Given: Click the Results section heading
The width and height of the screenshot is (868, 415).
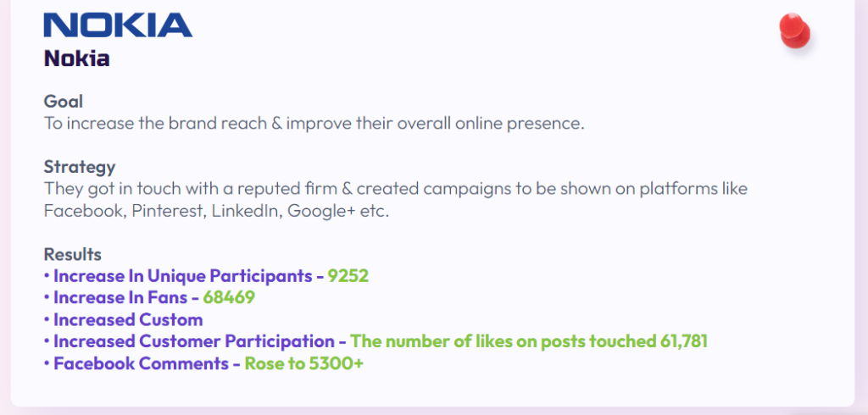Looking at the screenshot, I should click(73, 255).
